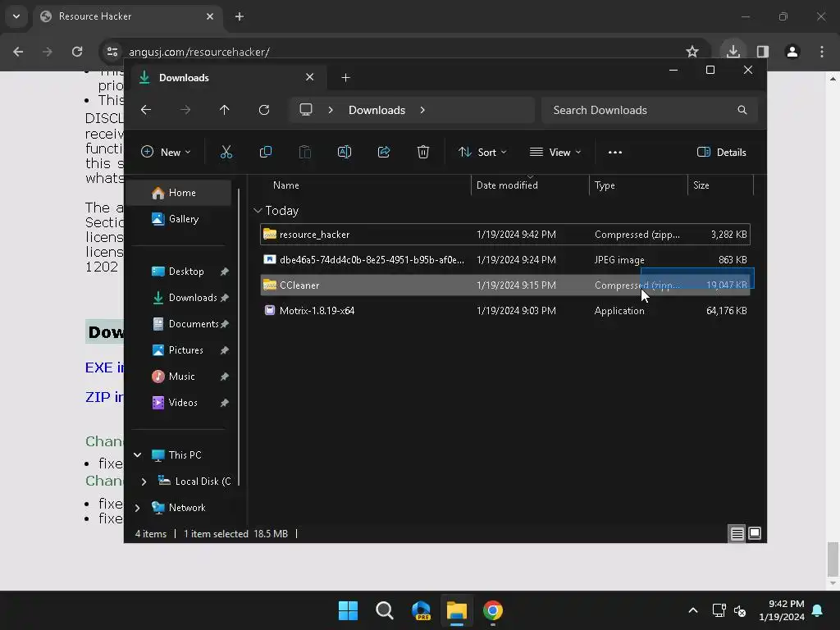Go up one folder level
The image size is (840, 630).
coord(225,110)
